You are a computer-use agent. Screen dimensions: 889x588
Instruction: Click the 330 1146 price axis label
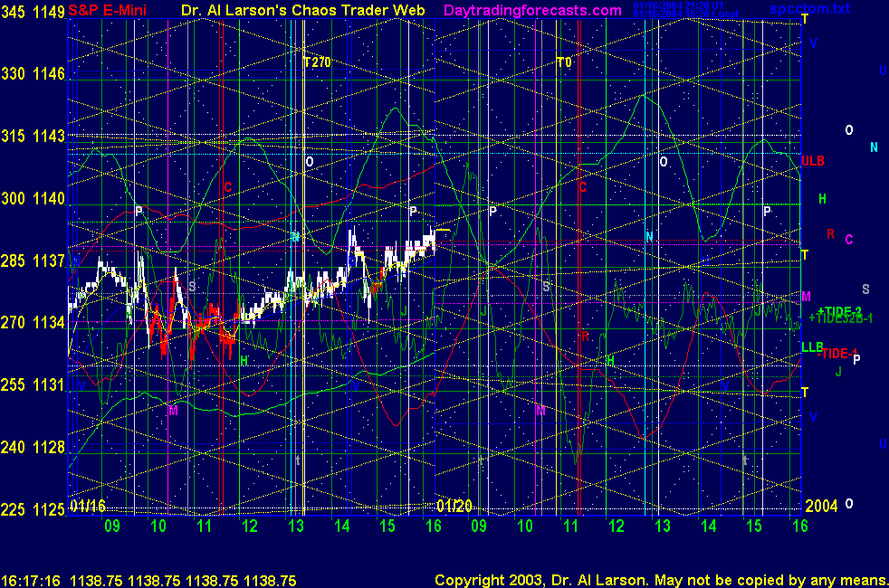[x=33, y=73]
